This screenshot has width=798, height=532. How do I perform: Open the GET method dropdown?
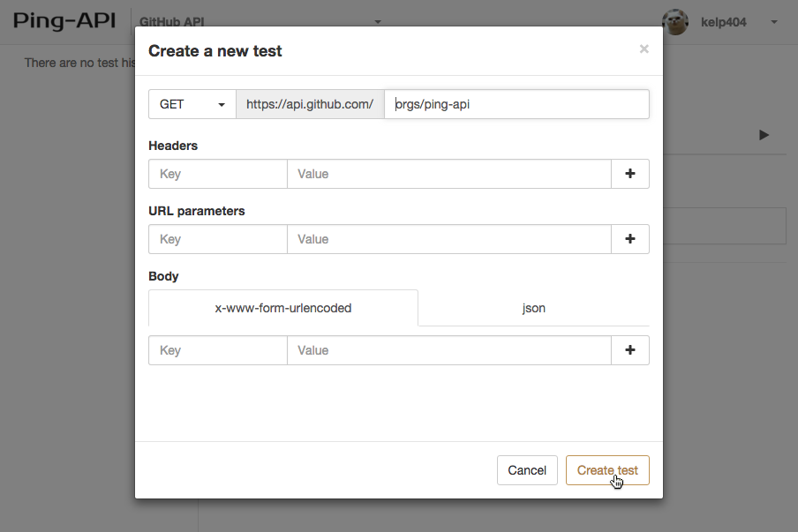point(192,104)
